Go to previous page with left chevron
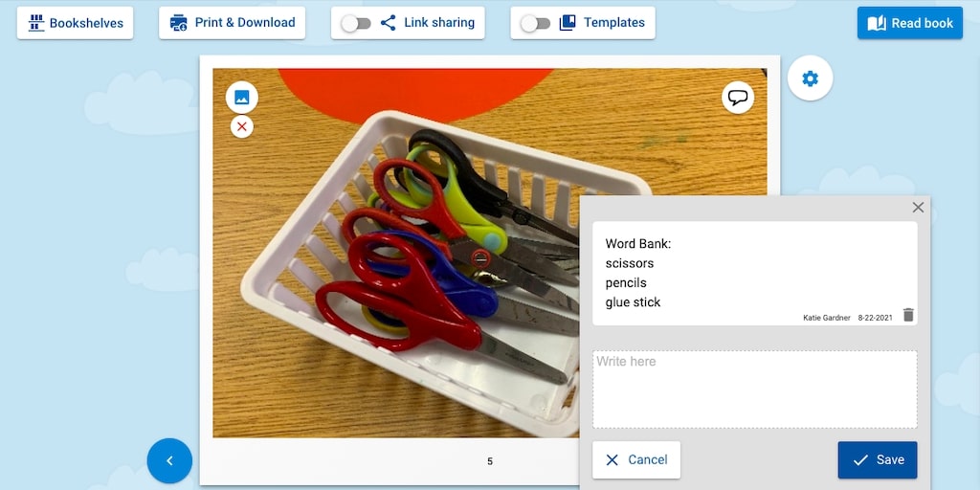Screen dimensions: 980x490 169,460
